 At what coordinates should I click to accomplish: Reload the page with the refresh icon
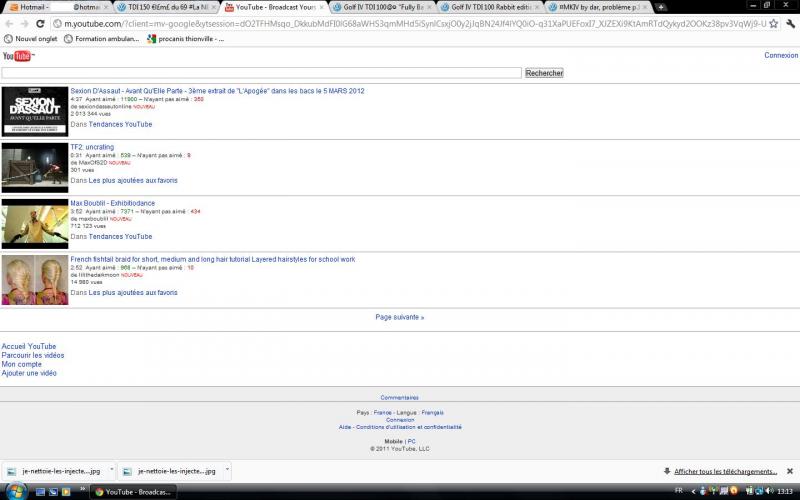pyautogui.click(x=40, y=23)
